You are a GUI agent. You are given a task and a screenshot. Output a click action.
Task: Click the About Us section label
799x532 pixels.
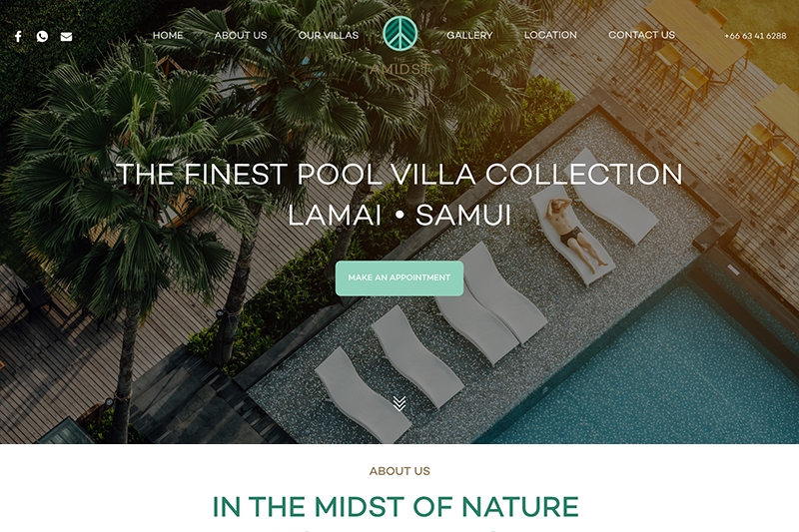[399, 471]
